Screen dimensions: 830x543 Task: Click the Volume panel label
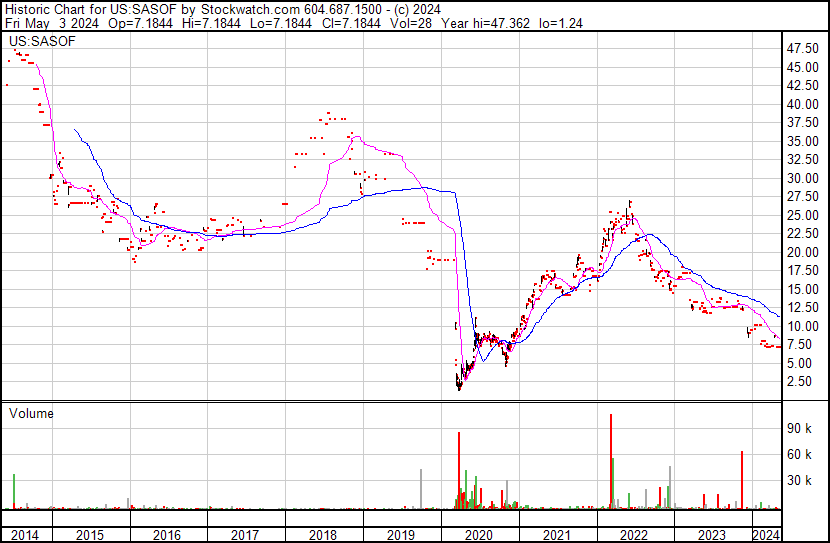click(31, 413)
